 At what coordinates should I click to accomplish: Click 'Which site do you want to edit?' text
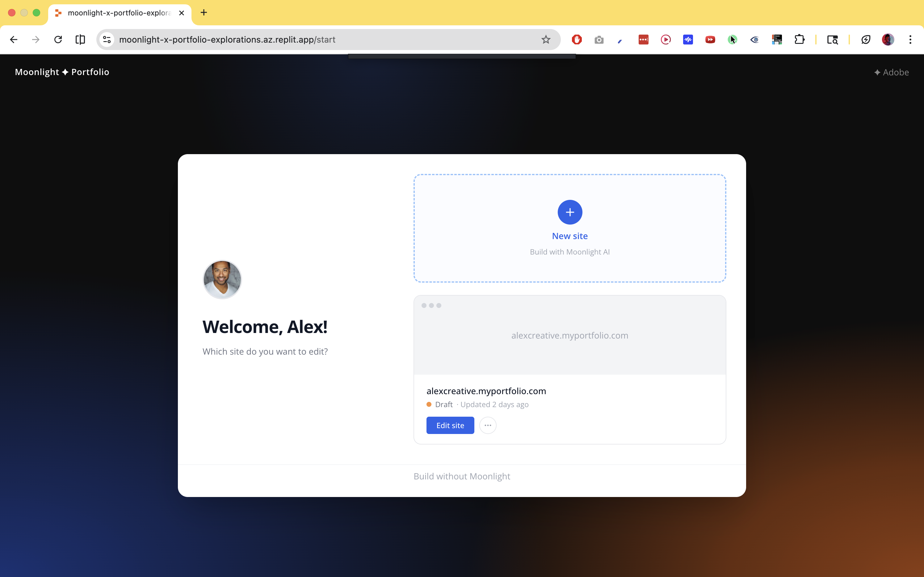pyautogui.click(x=265, y=352)
